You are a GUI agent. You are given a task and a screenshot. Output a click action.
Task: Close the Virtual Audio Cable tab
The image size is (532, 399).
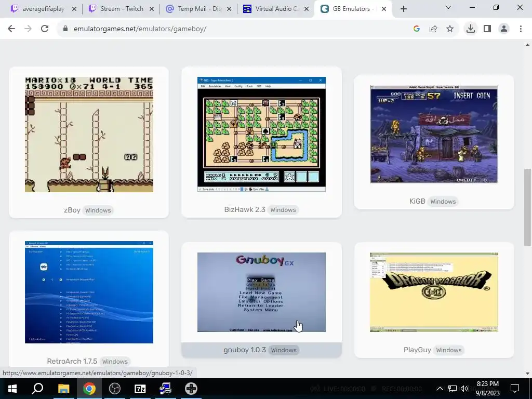(307, 9)
